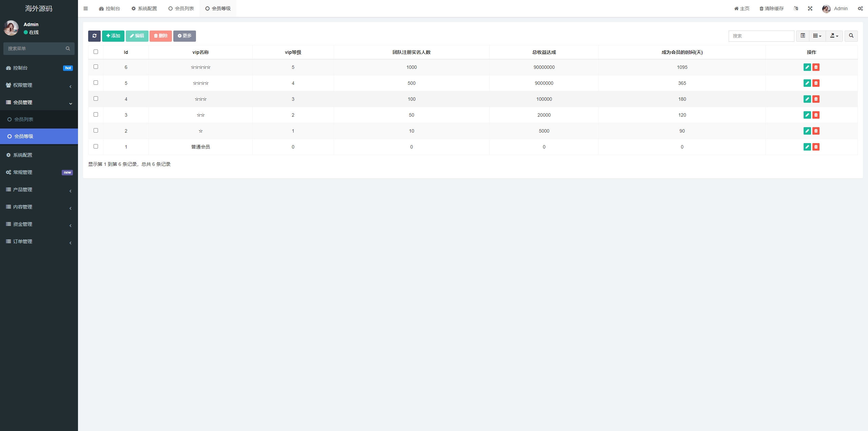Tick the checkbox for 普通会员 row
The image size is (868, 431).
coord(96,146)
